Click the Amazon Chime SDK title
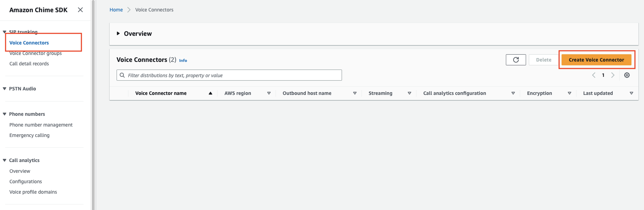The image size is (644, 210). 38,10
